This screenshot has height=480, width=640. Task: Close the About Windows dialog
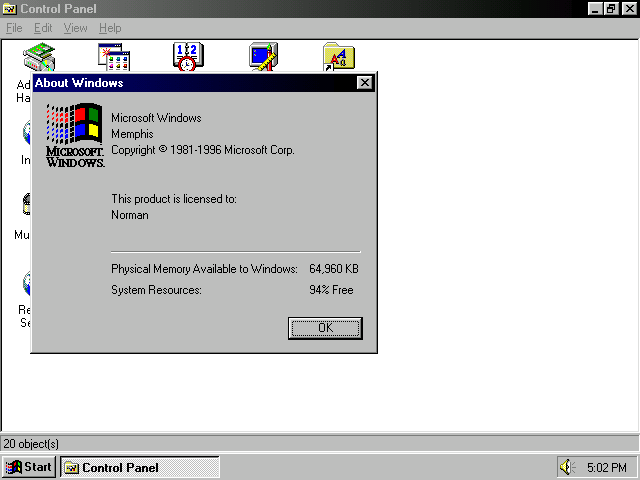click(x=364, y=83)
